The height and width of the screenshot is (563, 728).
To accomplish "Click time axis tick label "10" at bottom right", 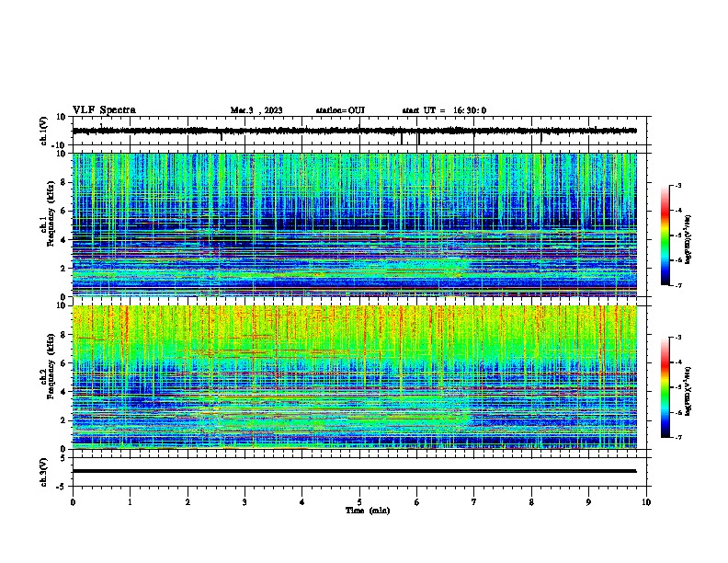I will tap(646, 502).
